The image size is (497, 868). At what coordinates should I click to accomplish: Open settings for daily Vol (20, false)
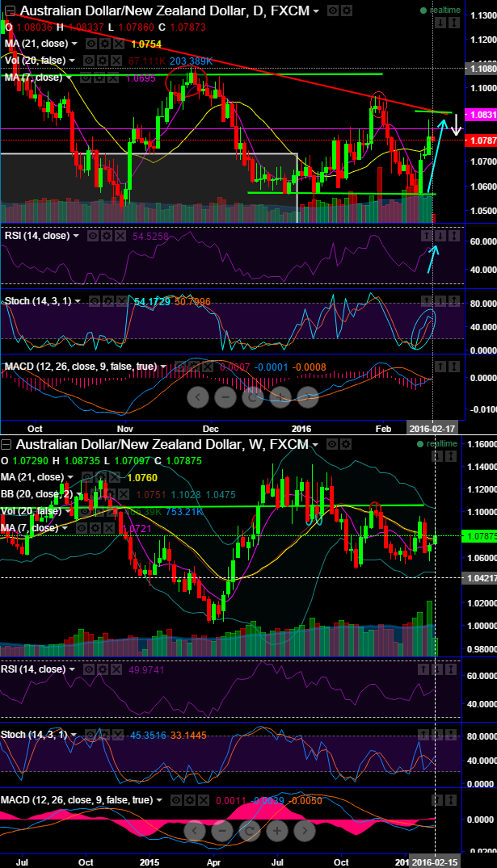click(x=103, y=61)
